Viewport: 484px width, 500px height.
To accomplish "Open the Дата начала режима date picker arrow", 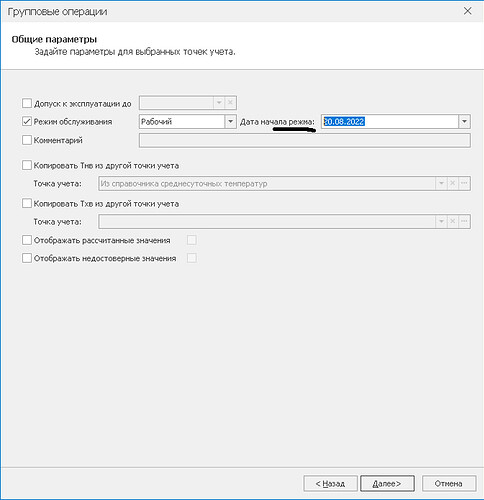I will [464, 121].
